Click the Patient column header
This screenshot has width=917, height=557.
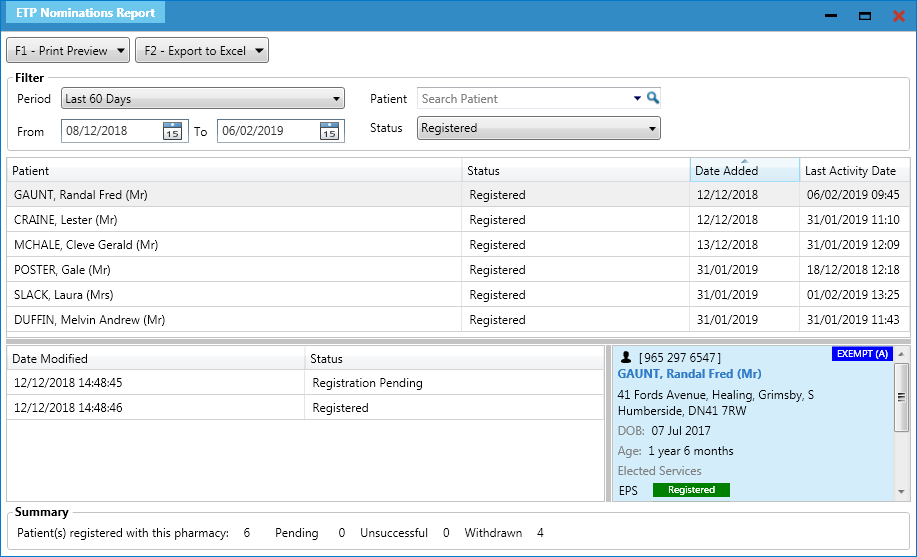234,171
